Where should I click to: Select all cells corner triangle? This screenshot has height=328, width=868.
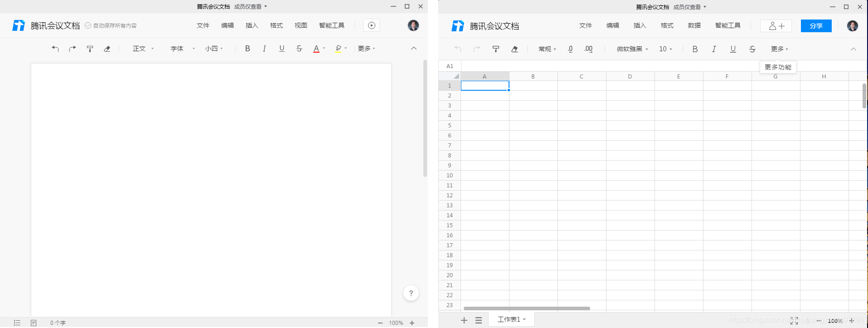click(x=456, y=76)
